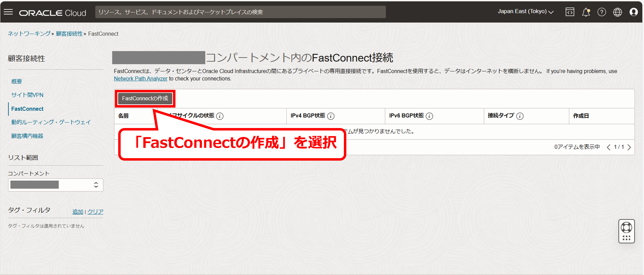Click the IPv6 BGP状態 info icon
Screen dimensions: 644x275
point(429,116)
